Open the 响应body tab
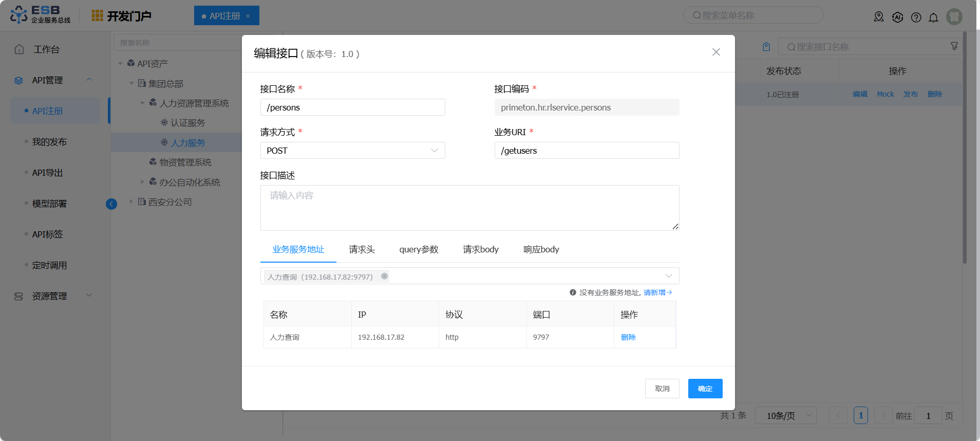980x441 pixels. click(x=541, y=249)
